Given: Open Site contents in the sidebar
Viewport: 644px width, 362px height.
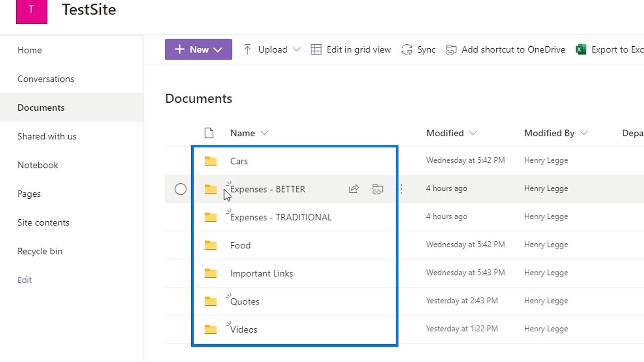Looking at the screenshot, I should [43, 222].
